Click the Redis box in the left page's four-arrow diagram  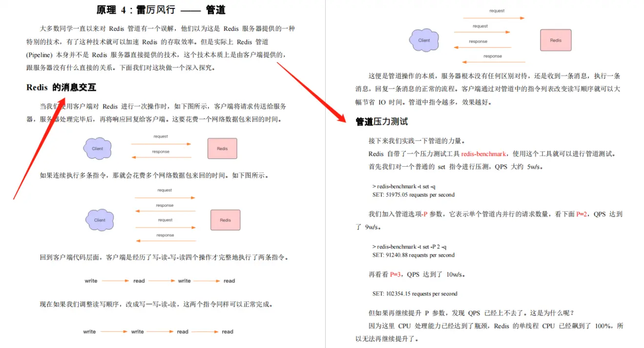[225, 220]
